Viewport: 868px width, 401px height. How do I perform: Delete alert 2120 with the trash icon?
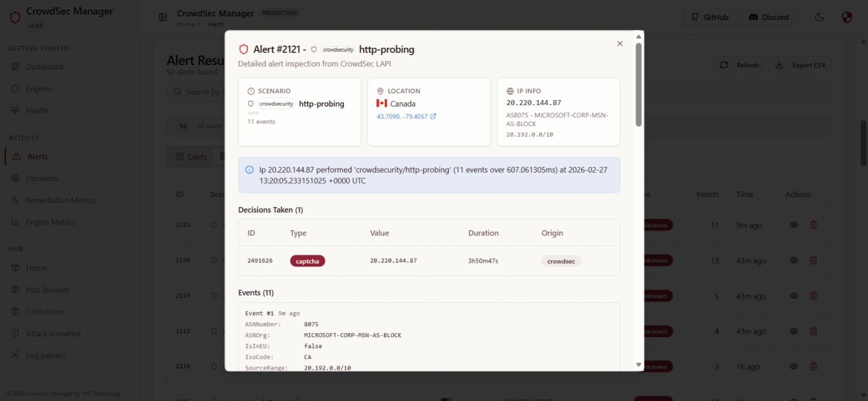point(813,260)
